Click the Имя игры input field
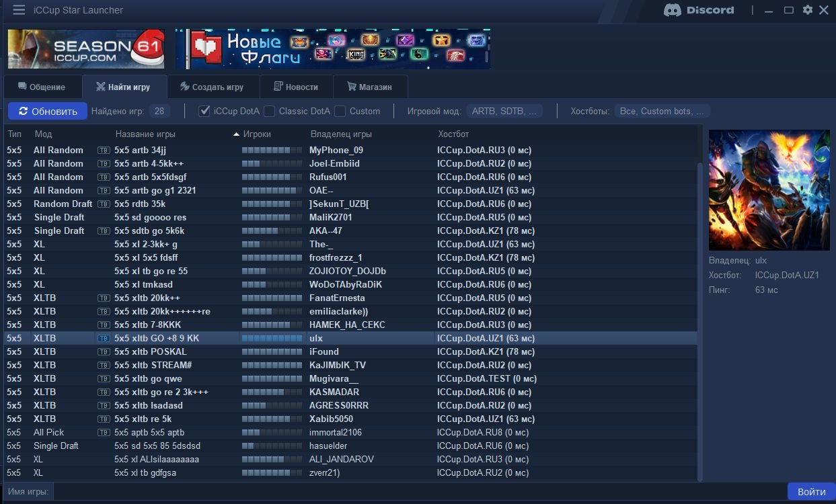Image resolution: width=836 pixels, height=504 pixels. pos(420,492)
